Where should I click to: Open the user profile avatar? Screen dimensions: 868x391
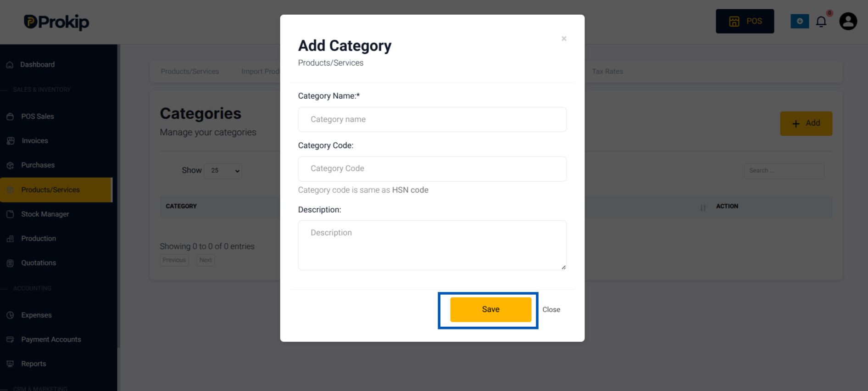tap(848, 21)
